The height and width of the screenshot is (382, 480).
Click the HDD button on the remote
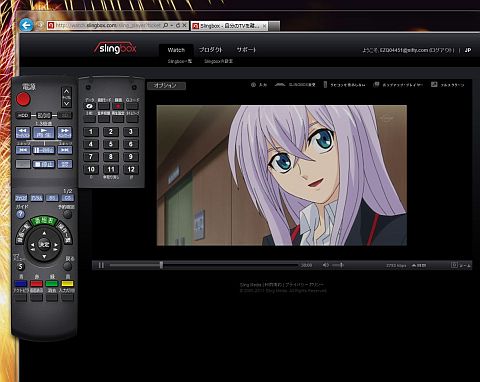23,116
